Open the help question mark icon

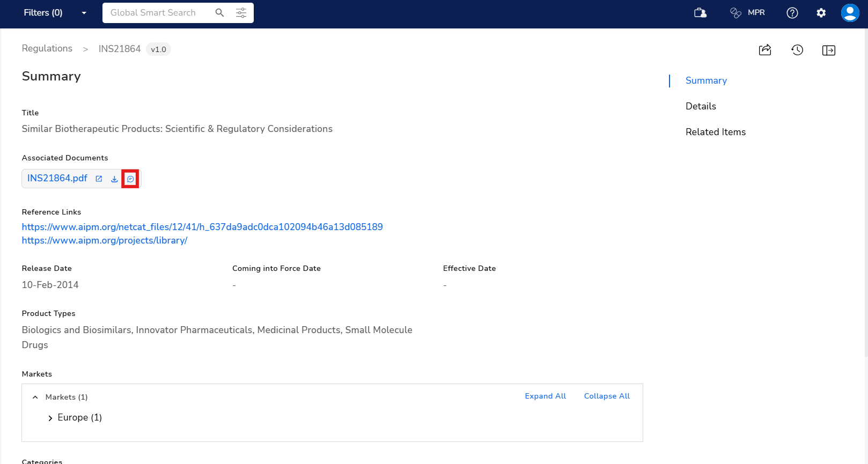(x=792, y=13)
